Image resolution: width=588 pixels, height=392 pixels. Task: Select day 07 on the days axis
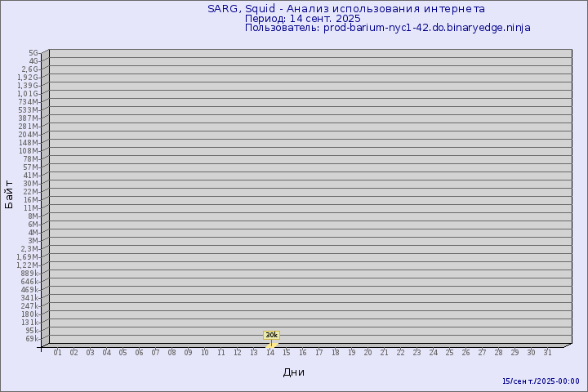pos(155,353)
